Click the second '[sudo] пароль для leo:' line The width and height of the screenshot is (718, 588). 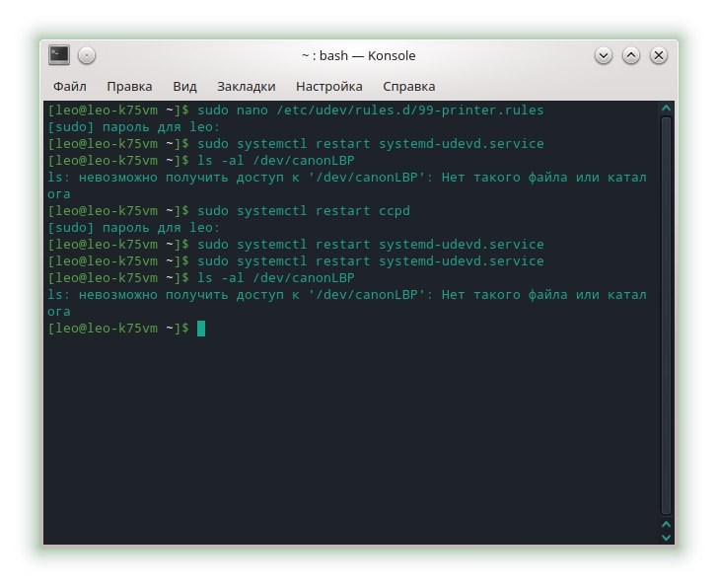tap(134, 228)
